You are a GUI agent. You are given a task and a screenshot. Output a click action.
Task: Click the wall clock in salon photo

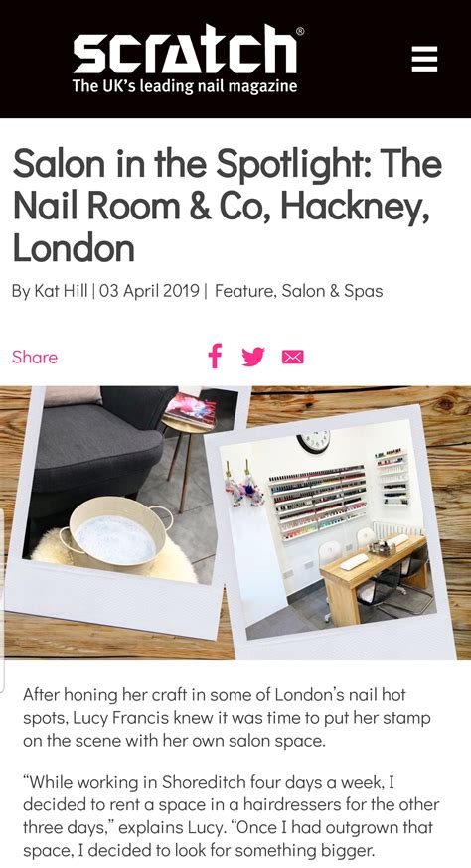click(x=313, y=440)
